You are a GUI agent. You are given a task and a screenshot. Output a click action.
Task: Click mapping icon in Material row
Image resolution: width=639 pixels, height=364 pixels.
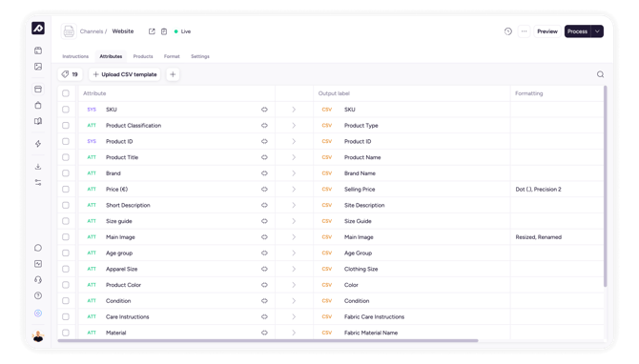click(264, 333)
